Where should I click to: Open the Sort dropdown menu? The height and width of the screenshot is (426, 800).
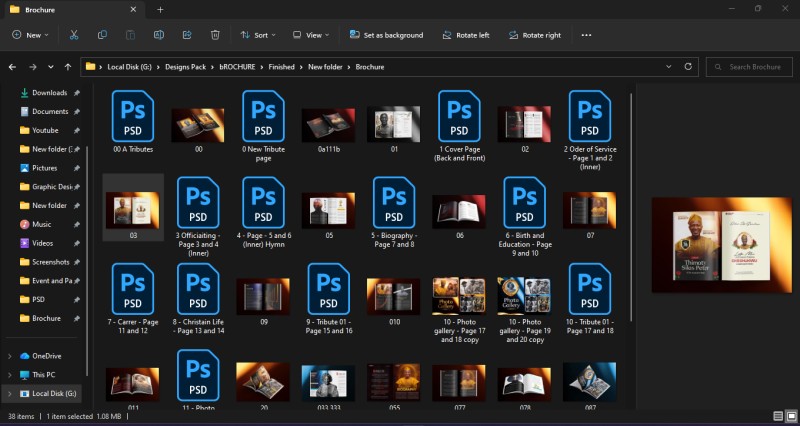258,35
